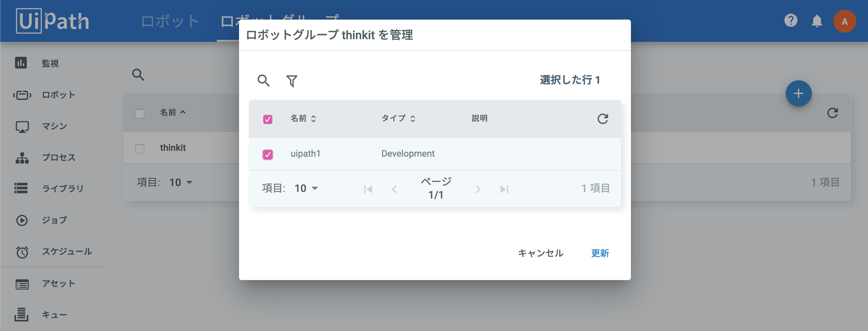Open the user avatar A menu
The width and height of the screenshot is (868, 331).
click(844, 21)
